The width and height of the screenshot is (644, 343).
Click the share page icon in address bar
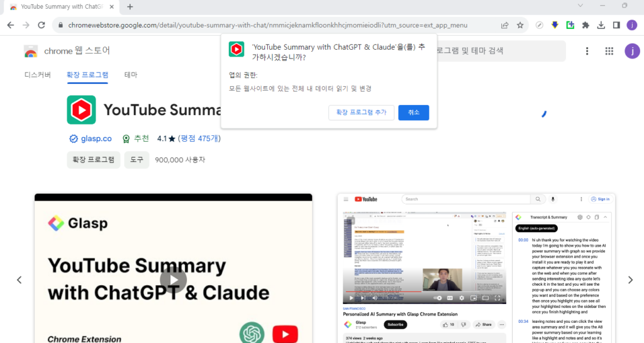point(505,25)
